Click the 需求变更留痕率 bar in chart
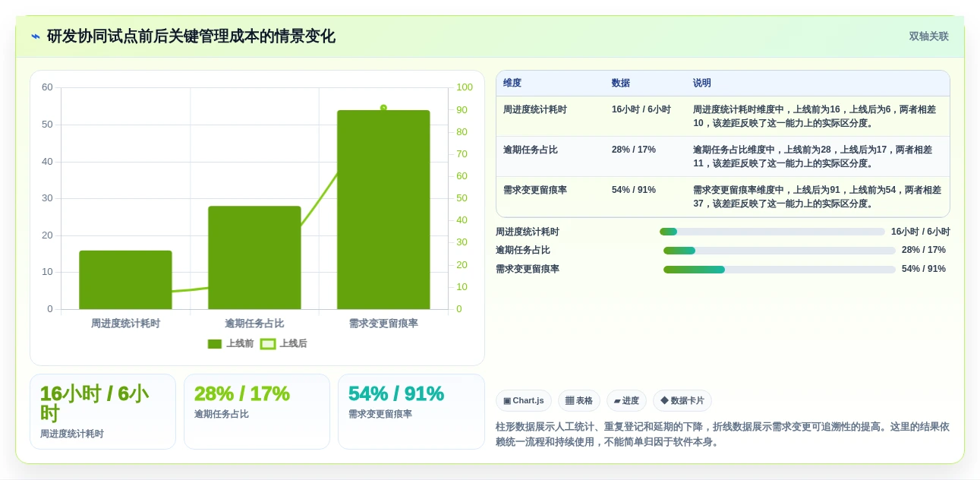Screen dimensions: 980x480 383,210
